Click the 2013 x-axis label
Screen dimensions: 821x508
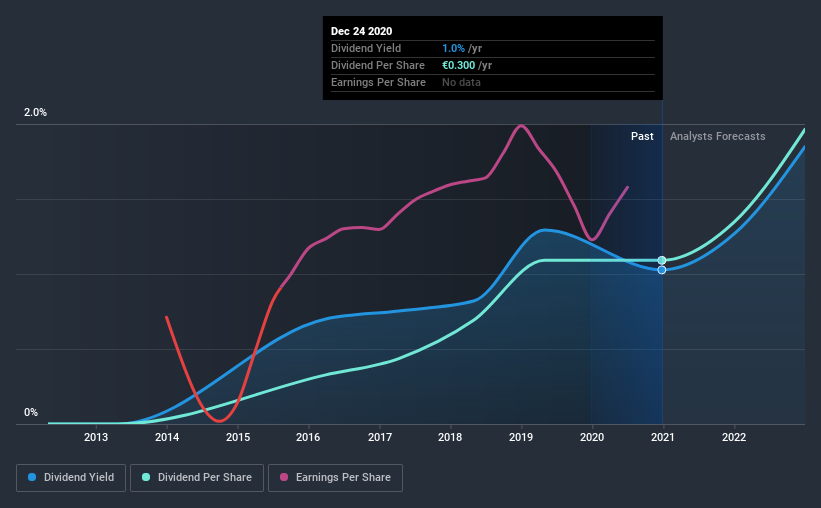pos(96,437)
